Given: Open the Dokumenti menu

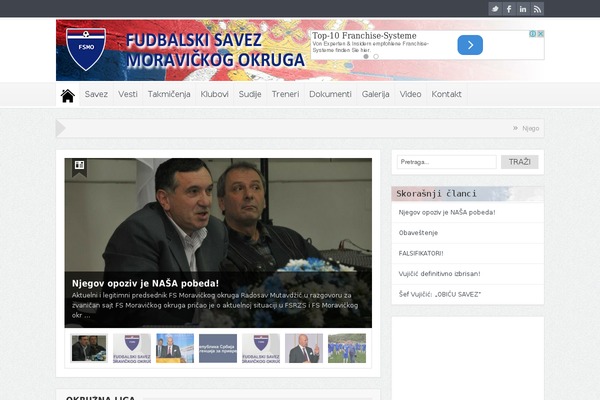Looking at the screenshot, I should pyautogui.click(x=330, y=94).
